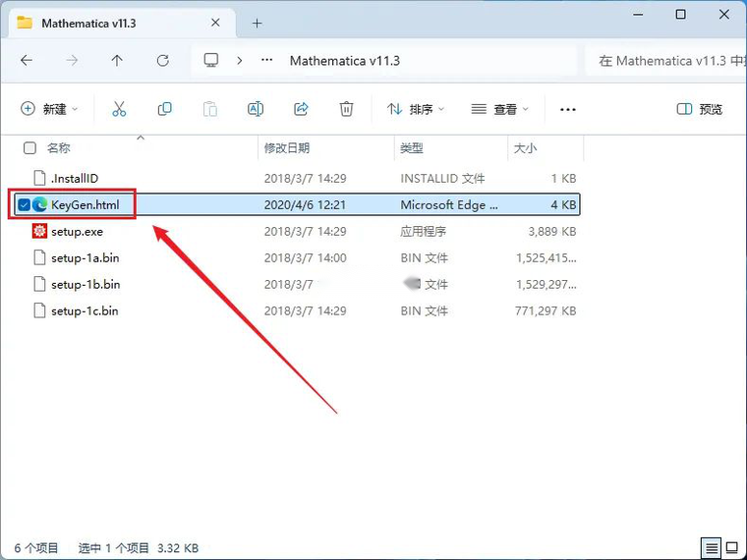Viewport: 747px width, 560px height.
Task: Open the 排序 (Sort) dropdown
Action: 416,109
